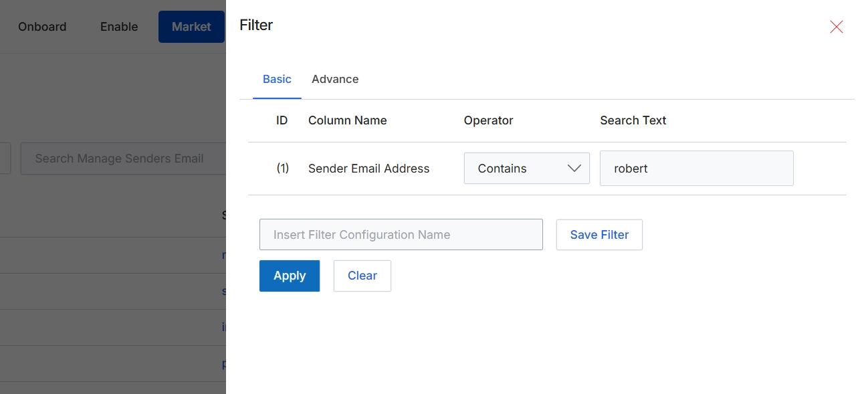The height and width of the screenshot is (394, 868).
Task: Open the Onboard menu item
Action: (x=42, y=27)
